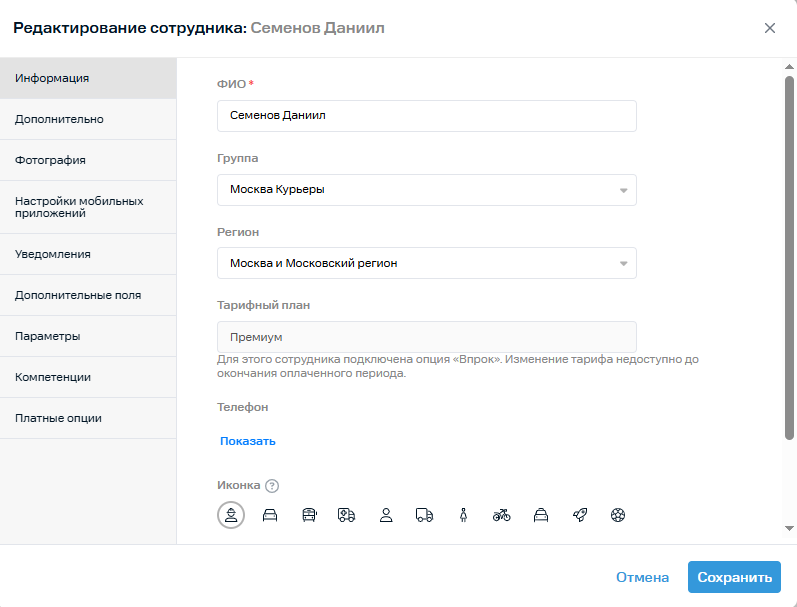The height and width of the screenshot is (607, 797).
Task: Close the employee editing dialog
Action: [770, 28]
